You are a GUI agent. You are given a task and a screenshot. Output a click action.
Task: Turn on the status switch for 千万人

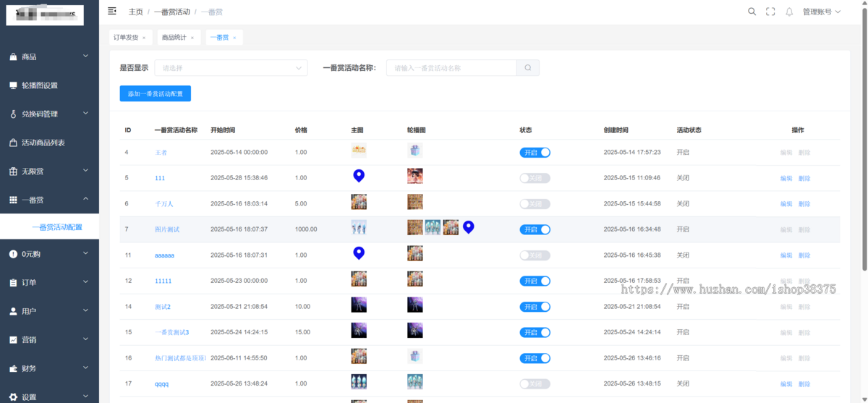(535, 204)
